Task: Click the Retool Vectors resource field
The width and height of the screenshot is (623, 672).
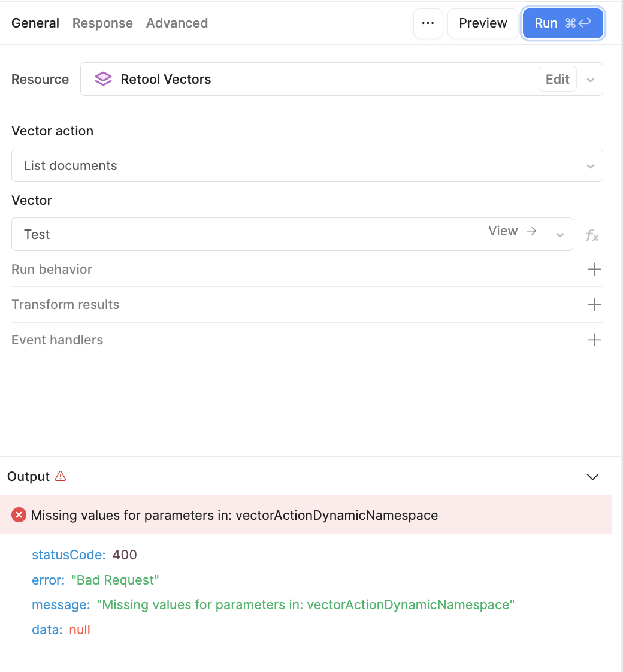Action: (341, 79)
